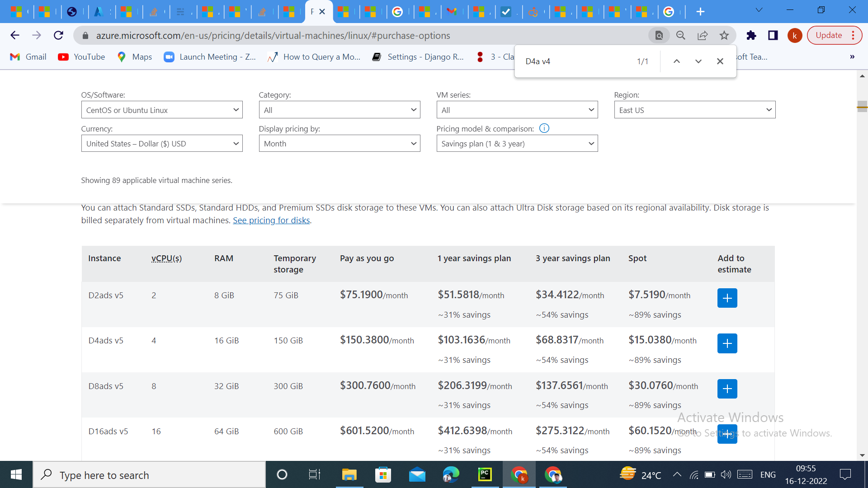Close the find in page bar
The height and width of the screenshot is (488, 868).
coord(720,61)
